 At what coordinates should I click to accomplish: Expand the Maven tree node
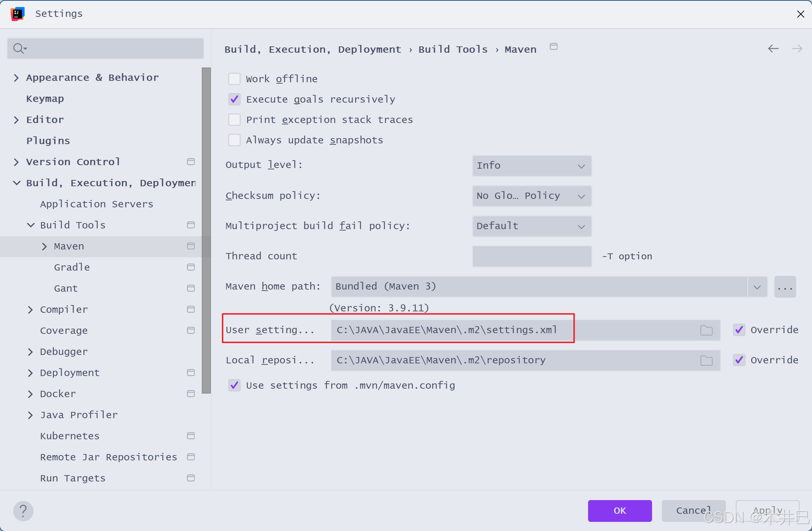click(x=44, y=246)
